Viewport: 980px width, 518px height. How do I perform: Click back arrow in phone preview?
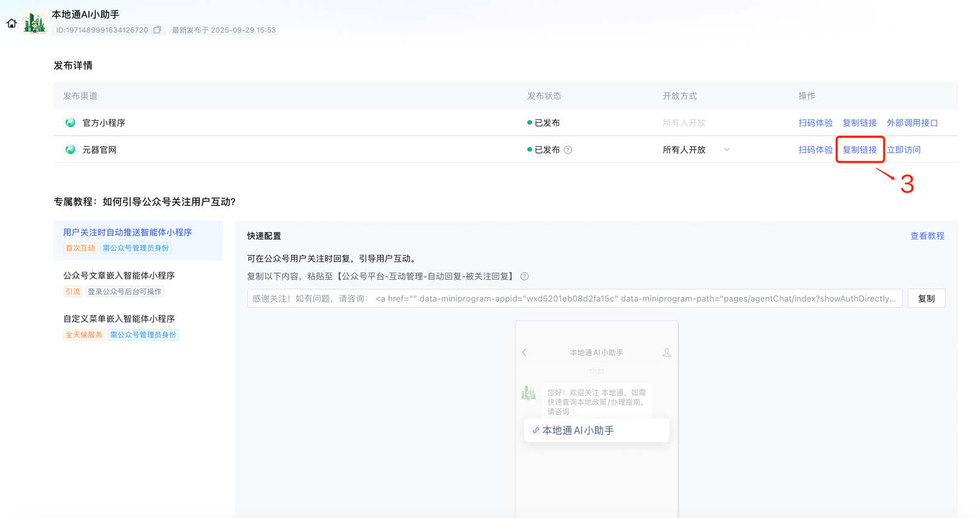(524, 353)
